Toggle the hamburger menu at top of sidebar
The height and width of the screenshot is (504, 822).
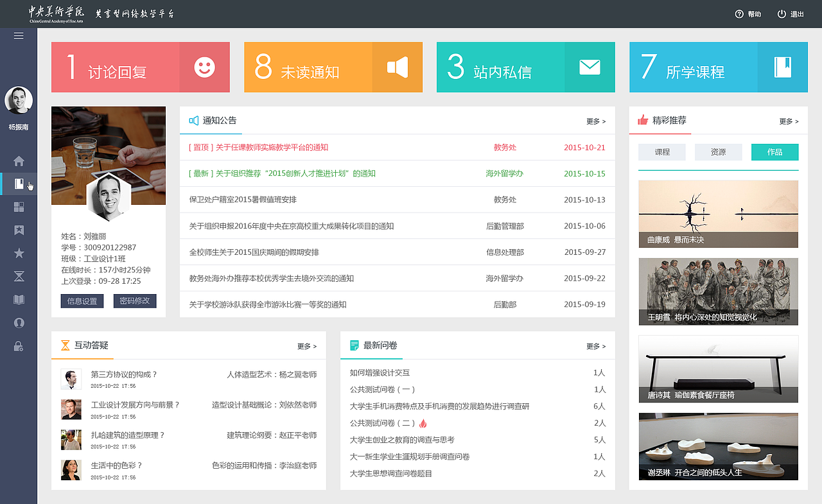click(19, 35)
